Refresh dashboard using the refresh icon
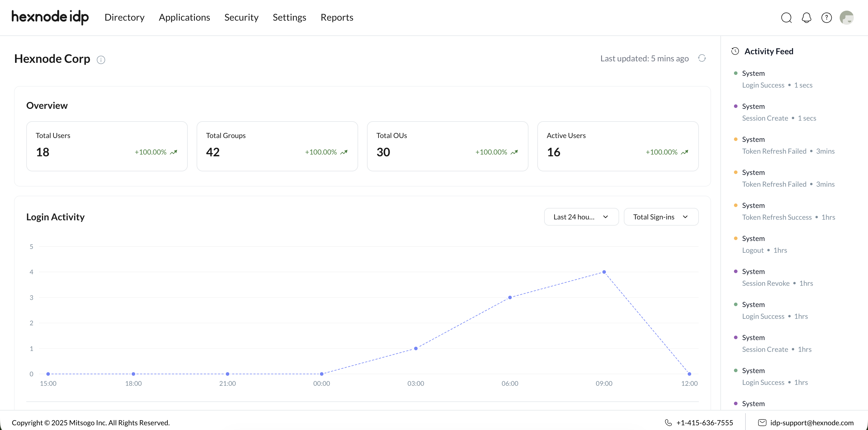This screenshot has height=430, width=868. click(x=702, y=58)
